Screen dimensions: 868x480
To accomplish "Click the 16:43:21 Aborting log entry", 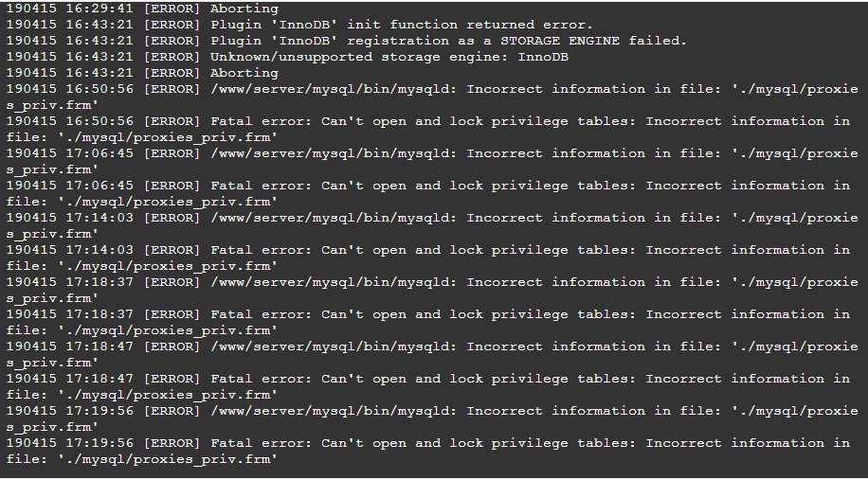I will [142, 73].
